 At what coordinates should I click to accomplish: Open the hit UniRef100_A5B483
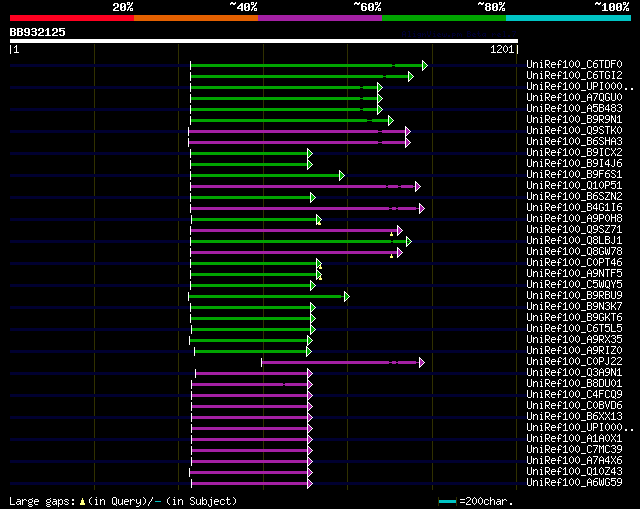[x=574, y=109]
